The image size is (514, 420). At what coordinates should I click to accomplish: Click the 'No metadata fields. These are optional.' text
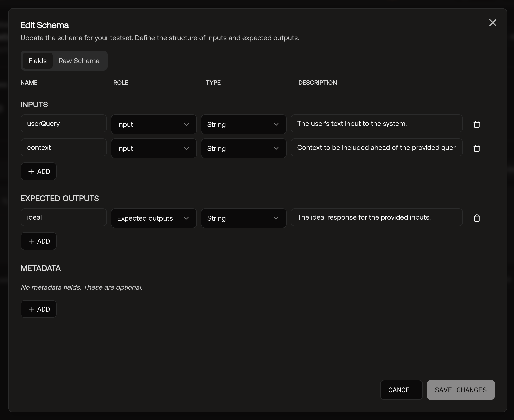point(82,287)
